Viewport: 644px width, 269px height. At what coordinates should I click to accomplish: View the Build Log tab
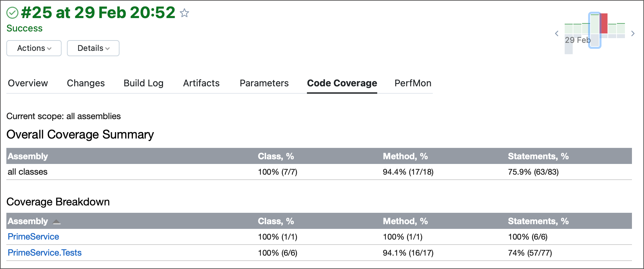click(143, 83)
